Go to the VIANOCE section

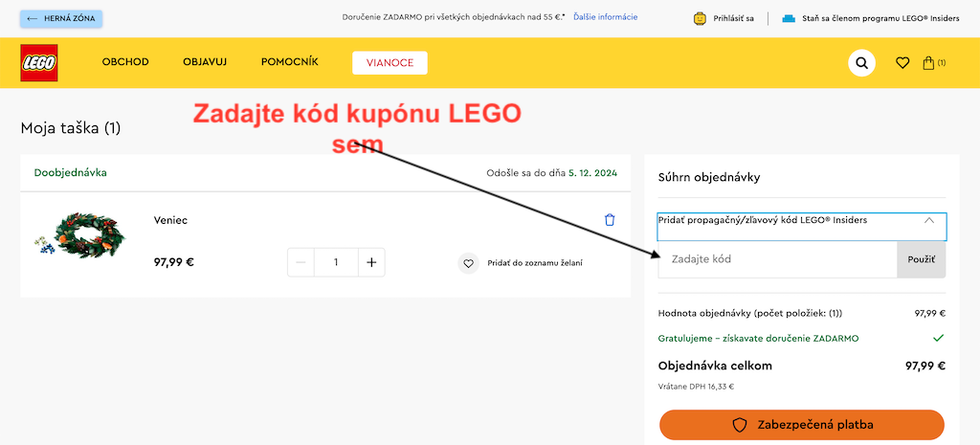[390, 62]
